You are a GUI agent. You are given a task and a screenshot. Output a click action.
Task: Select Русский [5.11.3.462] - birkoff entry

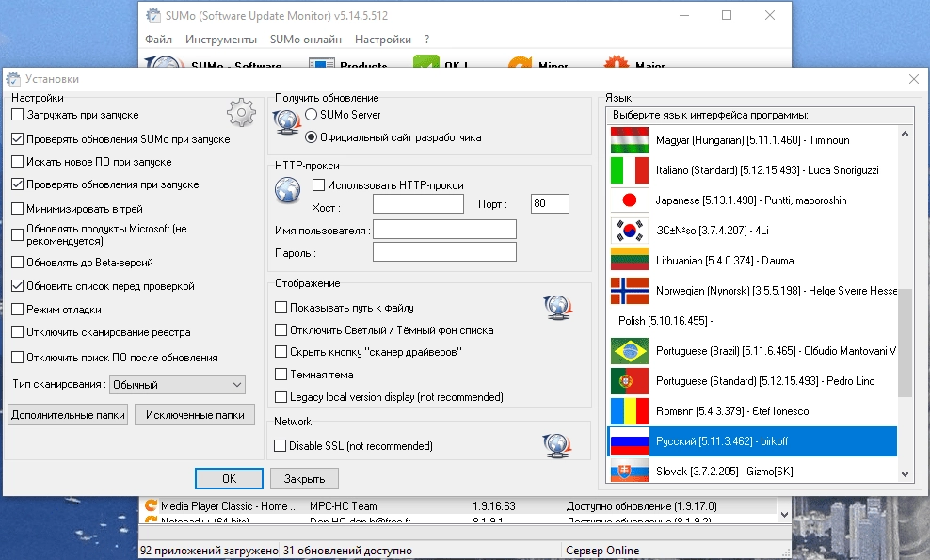752,441
